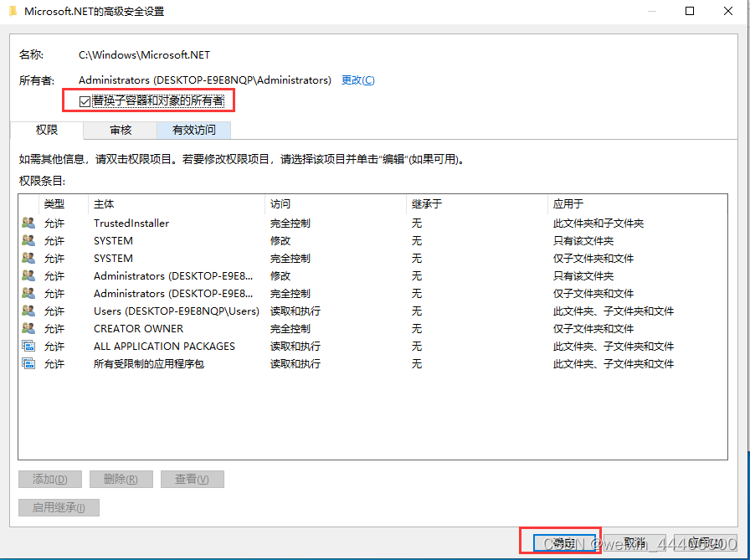Confirm with the 确定 button
Viewport: 750px width, 560px height.
point(564,542)
